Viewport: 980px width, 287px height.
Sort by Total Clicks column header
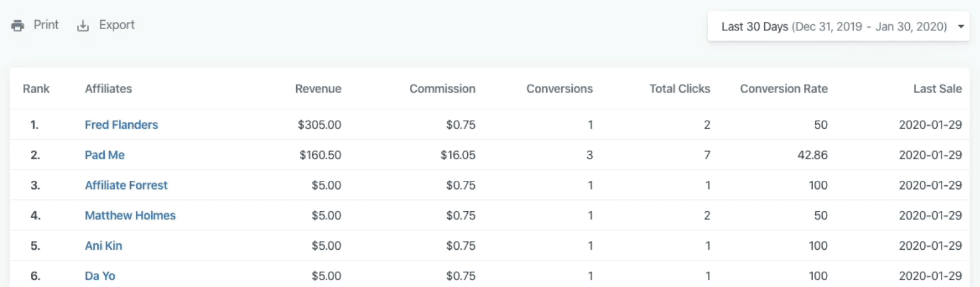pos(679,89)
